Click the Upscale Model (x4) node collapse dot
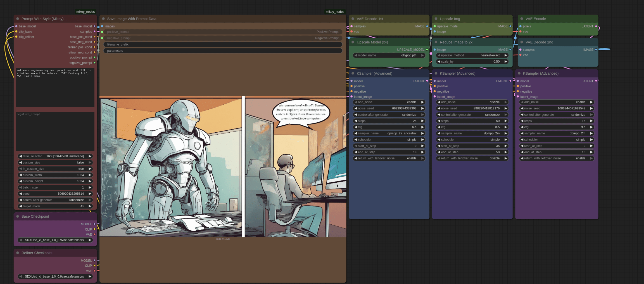 tap(353, 42)
